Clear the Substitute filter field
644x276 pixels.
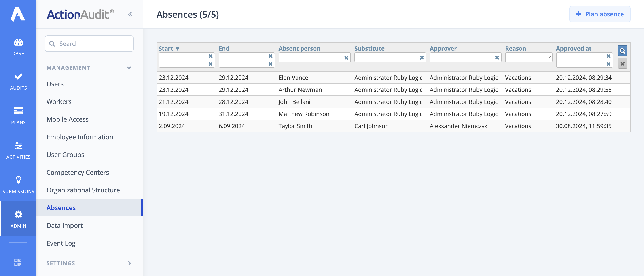tap(422, 58)
